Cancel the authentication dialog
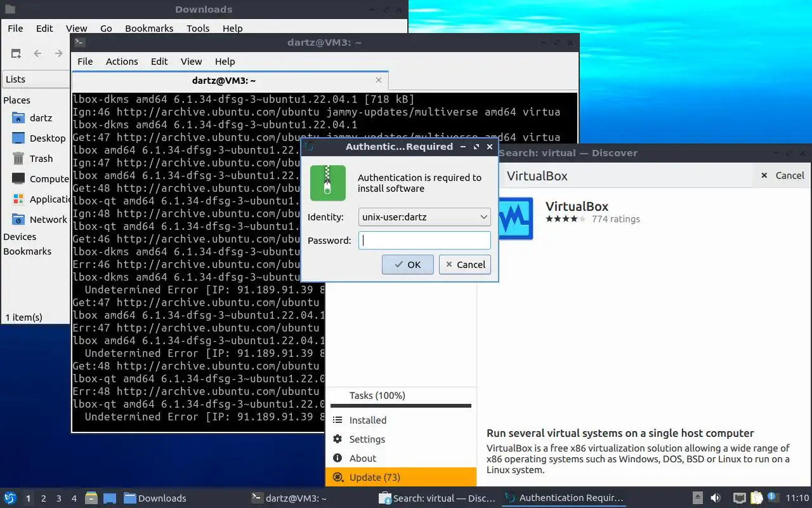Screen dimensions: 812x508 point(465,264)
